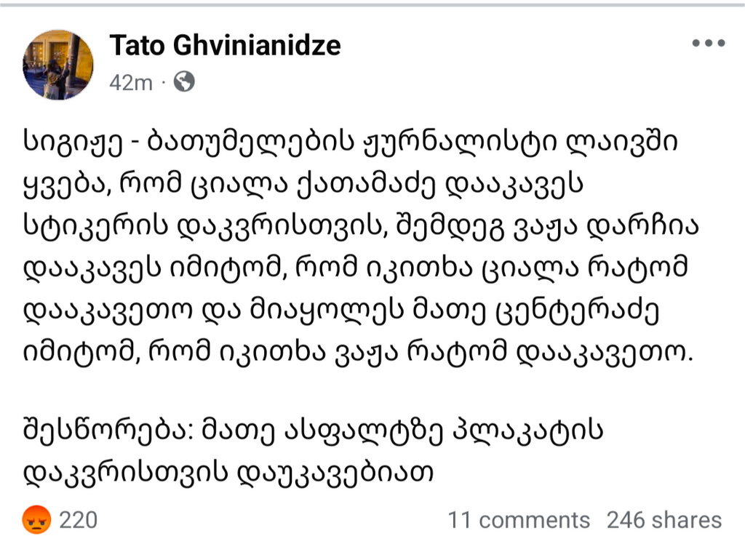
Task: Click the line starting with სტიკერის დაკვრისთვის
Action: point(361,226)
